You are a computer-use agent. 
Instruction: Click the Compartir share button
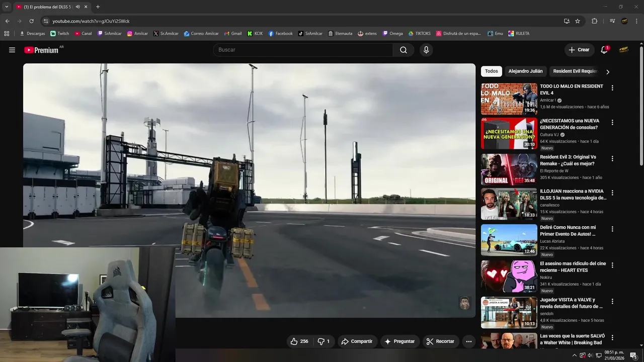357,341
